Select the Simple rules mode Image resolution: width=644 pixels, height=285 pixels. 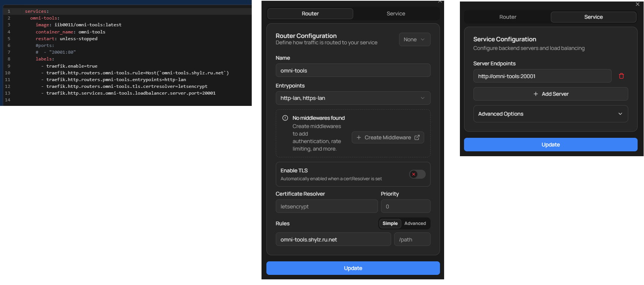coord(390,223)
